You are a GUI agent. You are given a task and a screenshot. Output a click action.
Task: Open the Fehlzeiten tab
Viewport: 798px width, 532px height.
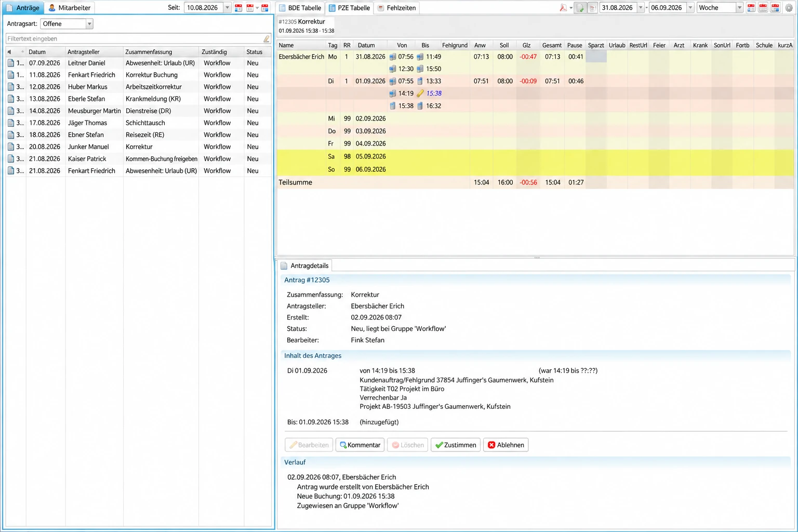click(x=396, y=8)
